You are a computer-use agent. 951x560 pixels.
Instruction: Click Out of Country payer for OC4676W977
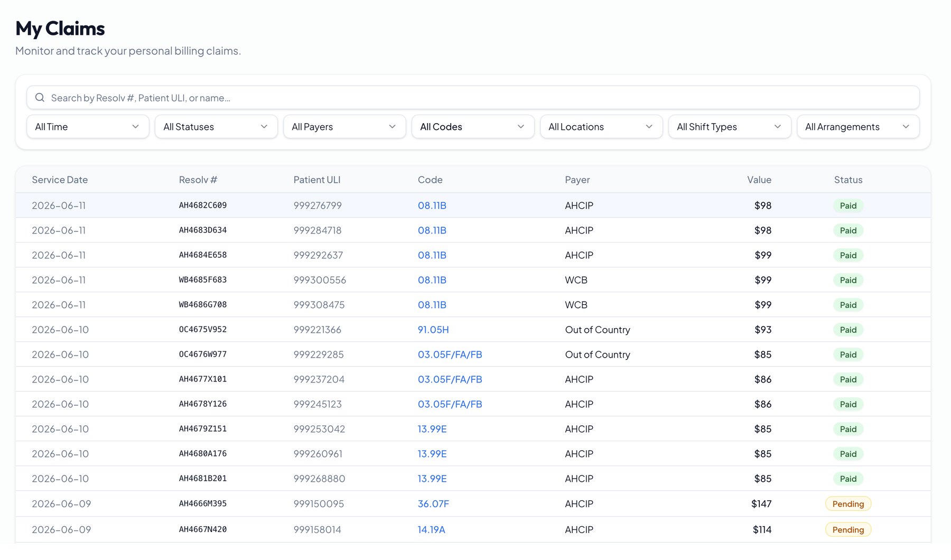[598, 354]
